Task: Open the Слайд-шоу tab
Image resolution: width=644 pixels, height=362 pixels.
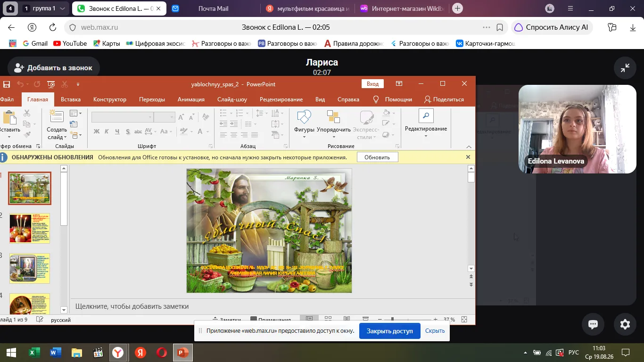Action: pyautogui.click(x=232, y=99)
